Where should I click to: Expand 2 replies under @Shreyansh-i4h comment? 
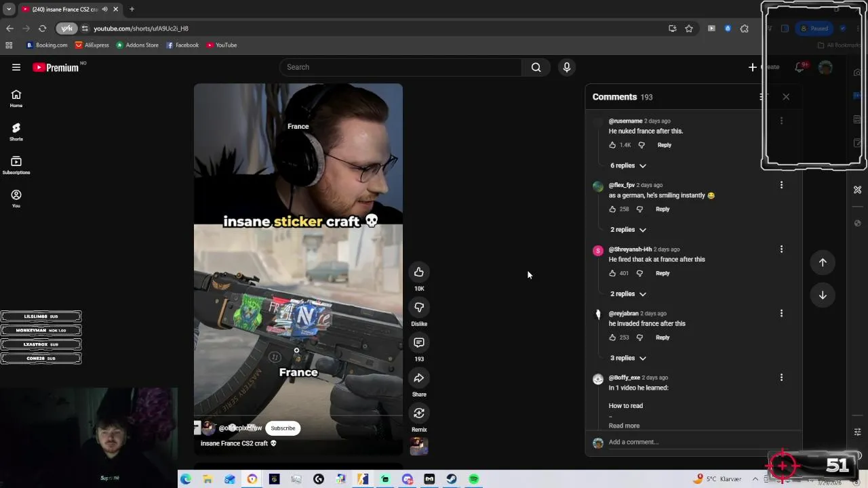(x=628, y=294)
